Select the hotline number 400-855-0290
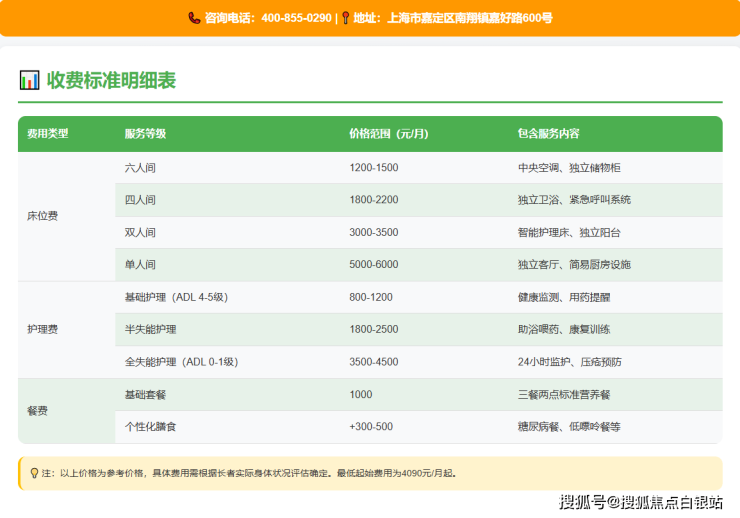This screenshot has height=518, width=740. [296, 18]
